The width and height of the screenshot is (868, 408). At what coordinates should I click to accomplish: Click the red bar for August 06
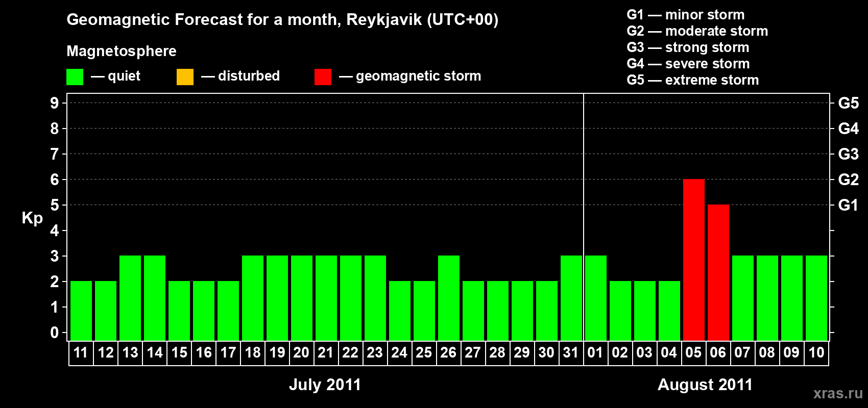(x=718, y=273)
